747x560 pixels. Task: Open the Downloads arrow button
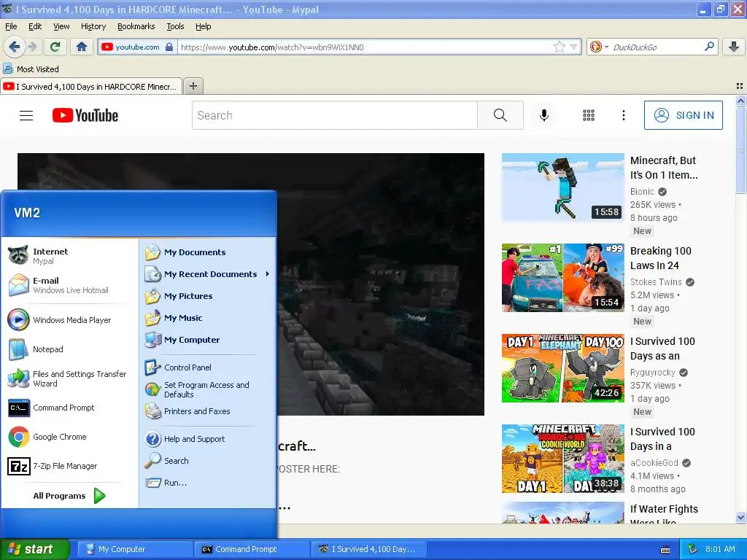click(x=734, y=47)
